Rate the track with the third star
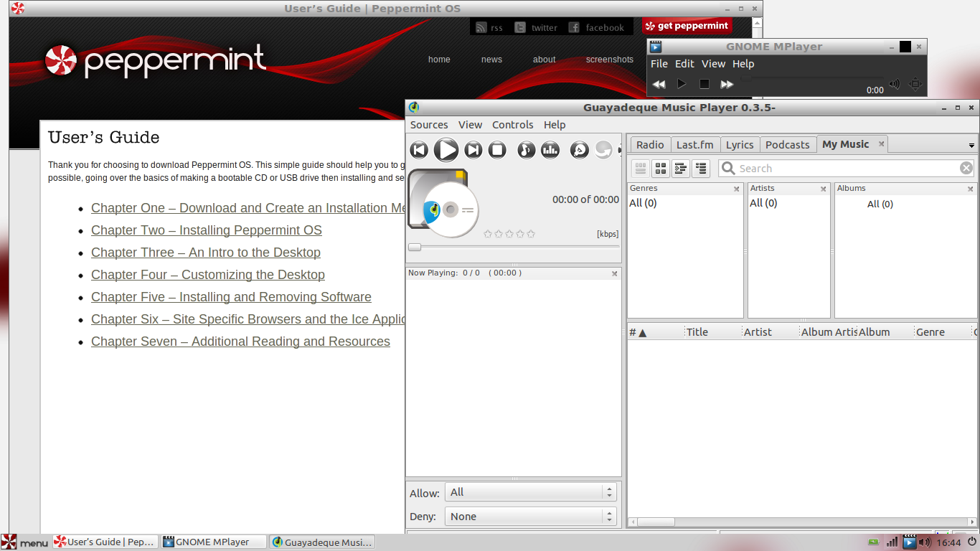 [509, 234]
